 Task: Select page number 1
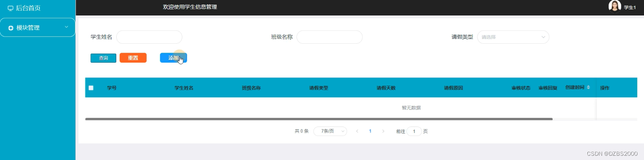pyautogui.click(x=370, y=131)
